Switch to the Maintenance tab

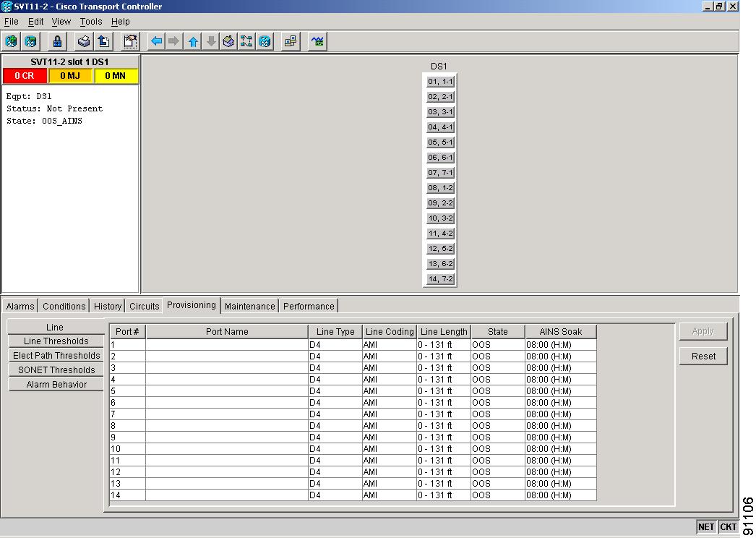(x=249, y=306)
